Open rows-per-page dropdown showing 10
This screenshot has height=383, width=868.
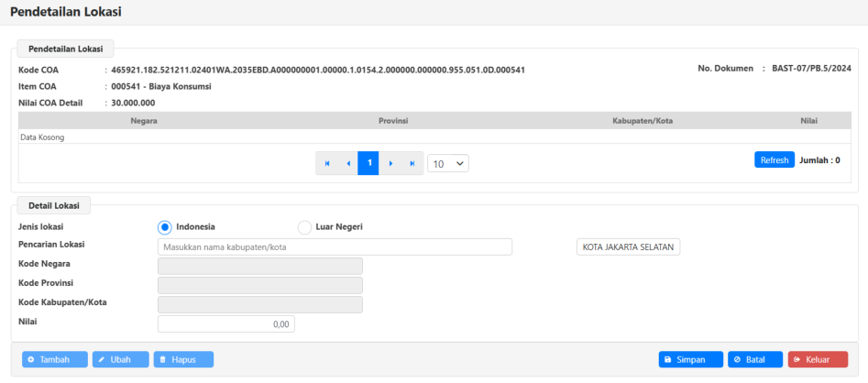pos(448,163)
